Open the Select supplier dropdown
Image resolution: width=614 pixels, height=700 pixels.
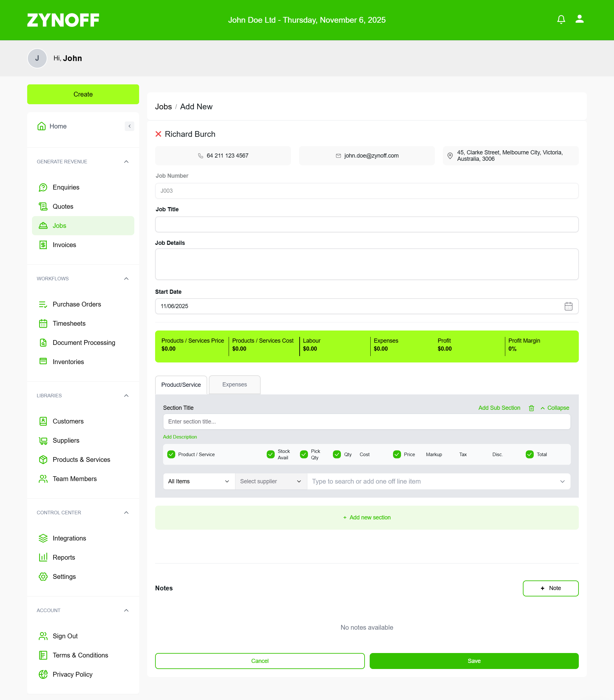point(271,481)
